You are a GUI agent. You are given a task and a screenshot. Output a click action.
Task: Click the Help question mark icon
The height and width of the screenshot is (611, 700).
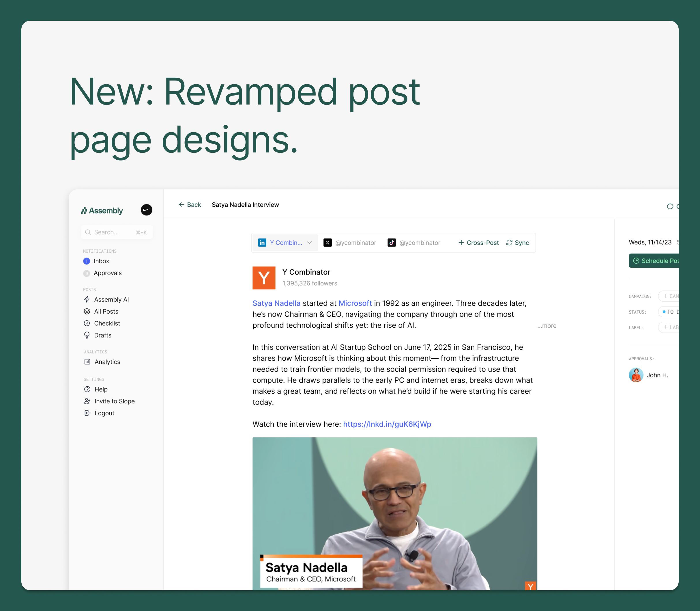[x=87, y=389]
